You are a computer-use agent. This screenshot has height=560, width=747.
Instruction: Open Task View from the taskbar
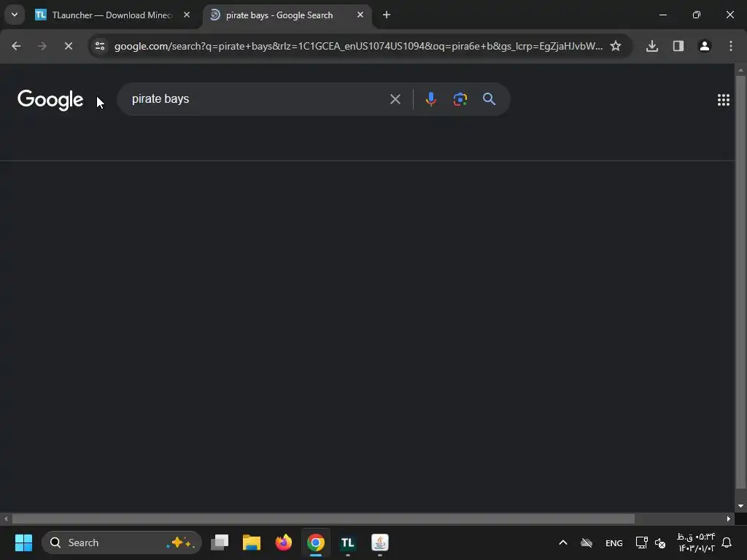point(220,542)
